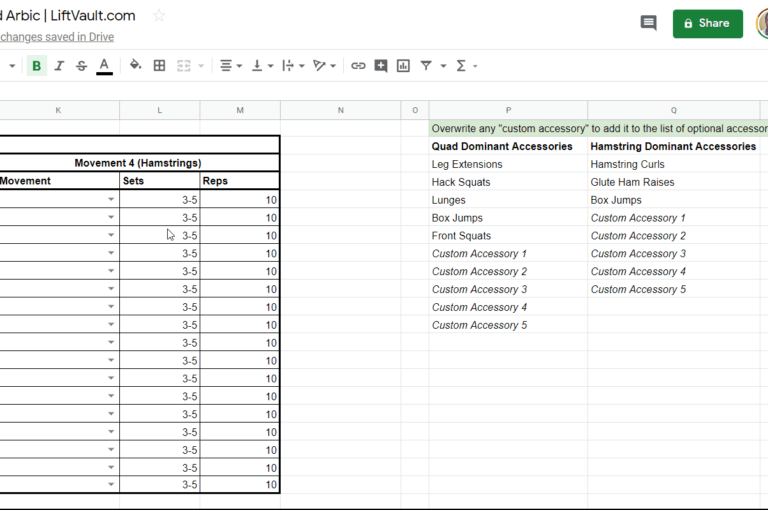The width and height of the screenshot is (768, 510).
Task: Select Hack Squats cell
Action: coord(508,182)
